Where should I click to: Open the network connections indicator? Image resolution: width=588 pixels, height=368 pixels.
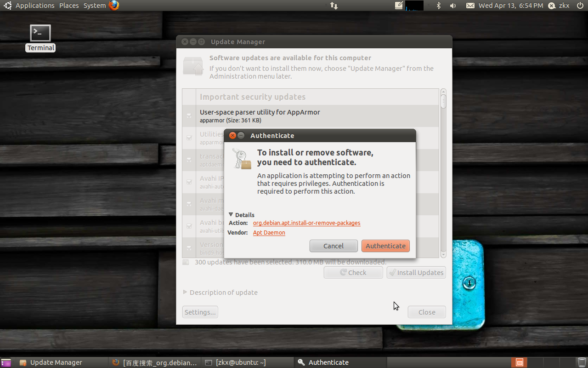[x=334, y=6]
